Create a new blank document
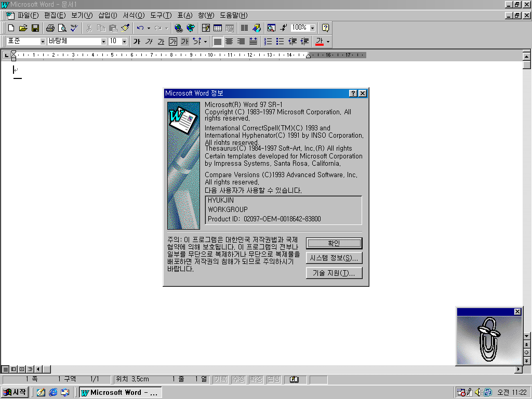532x399 pixels. [x=11, y=28]
